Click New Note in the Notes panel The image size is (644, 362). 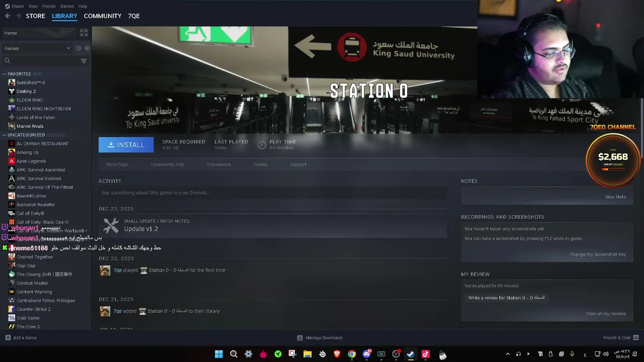616,197
